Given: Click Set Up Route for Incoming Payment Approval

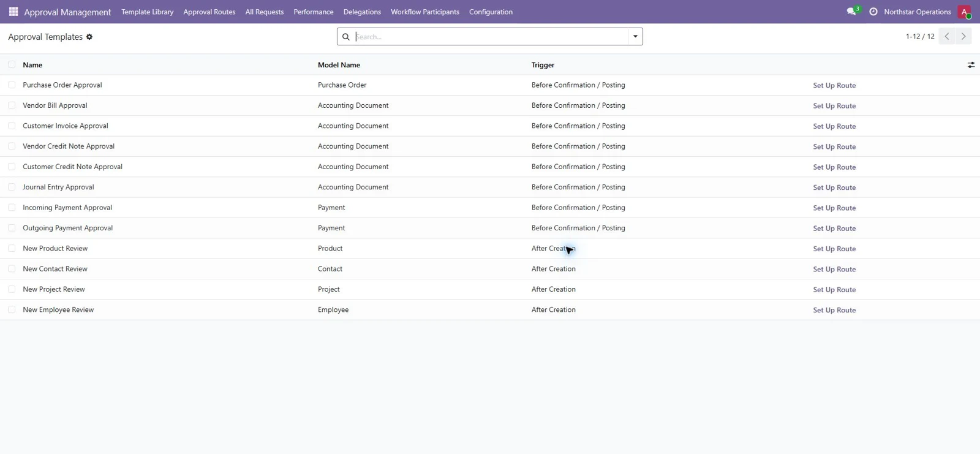Looking at the screenshot, I should pos(834,208).
